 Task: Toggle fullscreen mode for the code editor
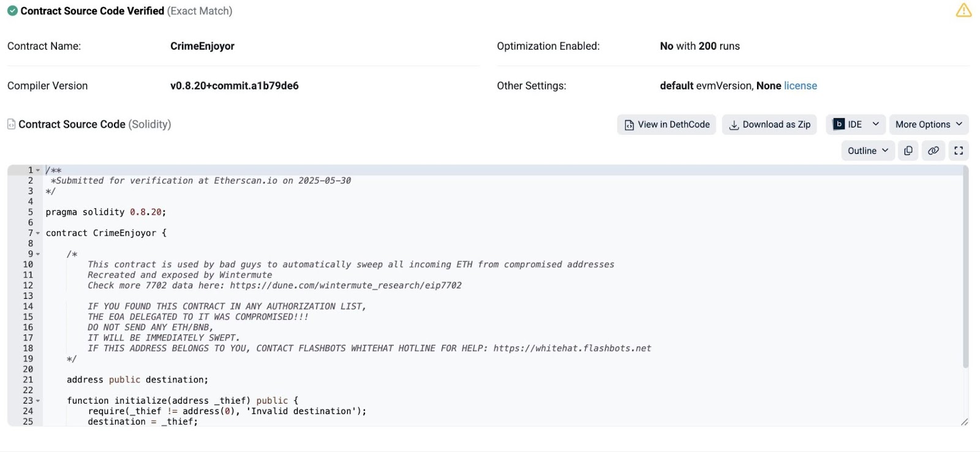coord(959,151)
